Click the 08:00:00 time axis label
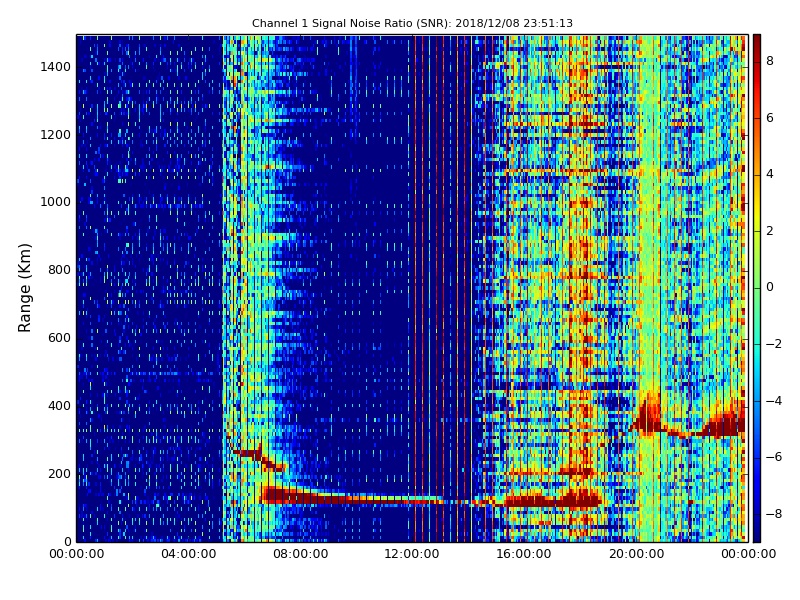The width and height of the screenshot is (800, 600). point(301,554)
